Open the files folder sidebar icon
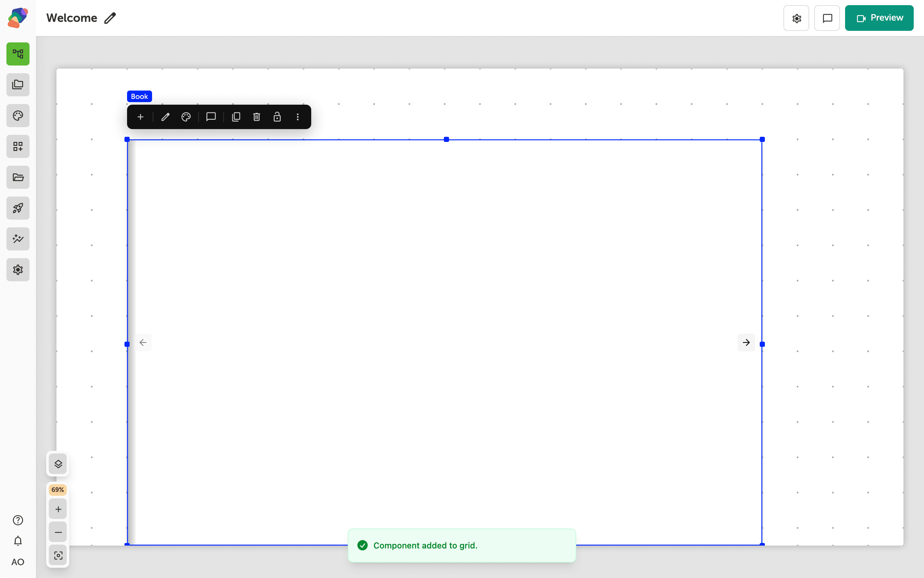924x578 pixels. (18, 177)
